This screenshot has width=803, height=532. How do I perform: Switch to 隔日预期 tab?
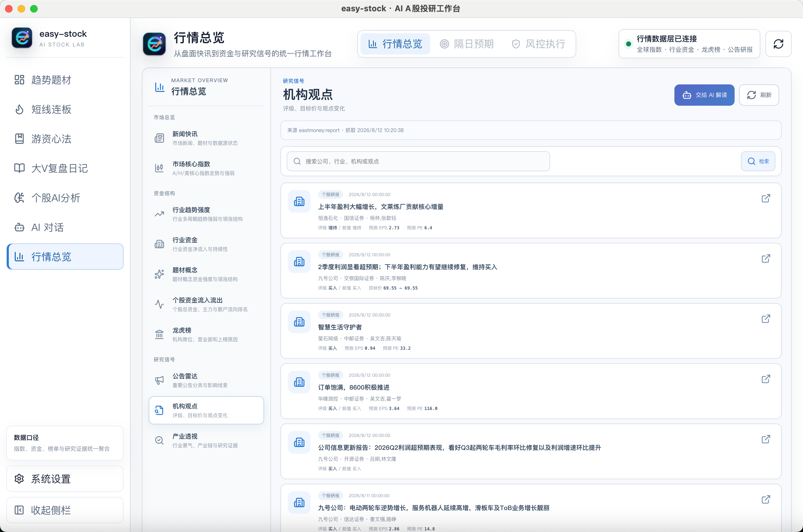pos(467,44)
